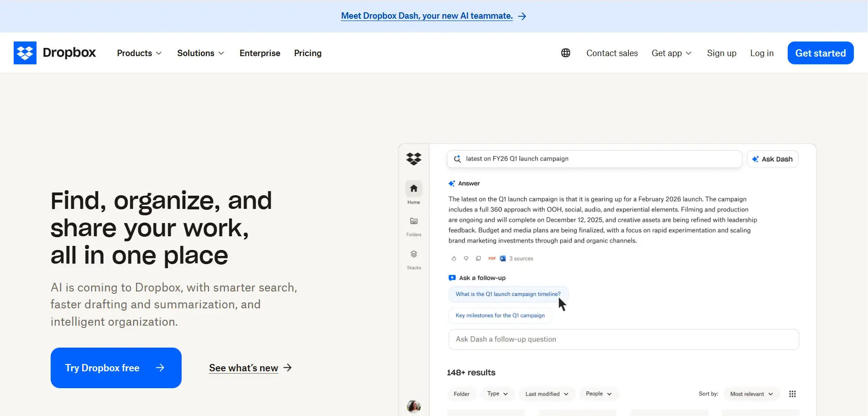This screenshot has width=868, height=416.
Task: Open the Stacks panel in Dash sidebar
Action: pos(413,254)
